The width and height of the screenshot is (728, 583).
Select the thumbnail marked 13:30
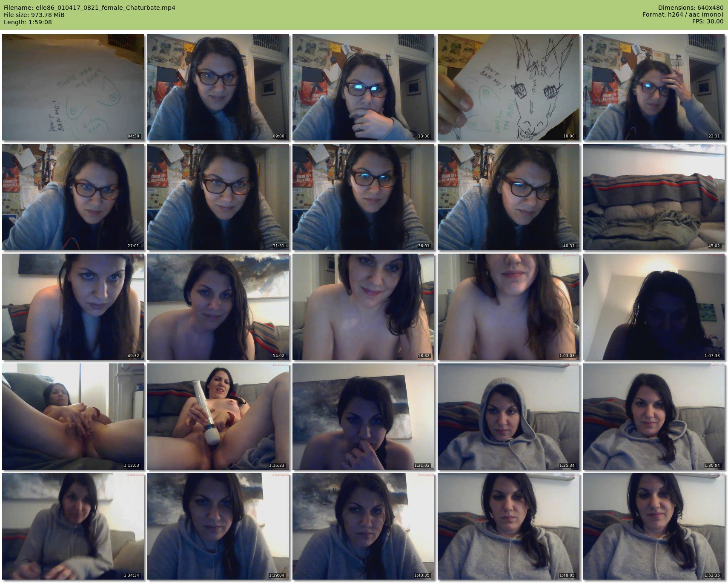tap(363, 87)
